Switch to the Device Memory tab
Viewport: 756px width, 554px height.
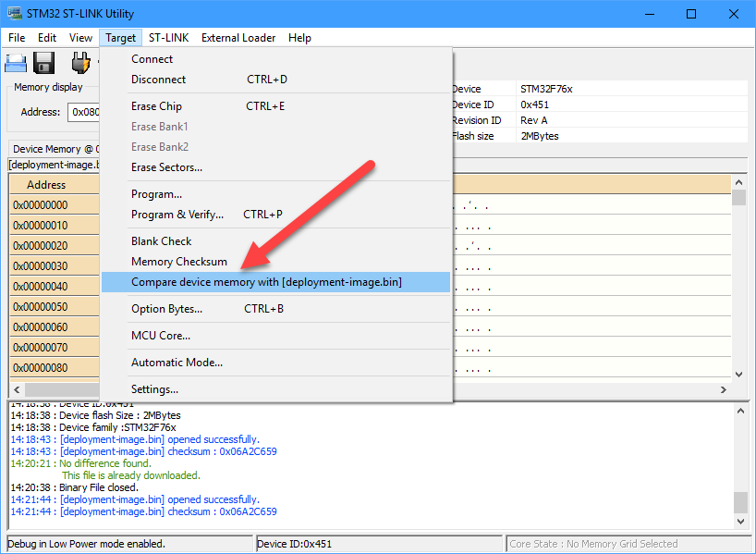coord(54,149)
